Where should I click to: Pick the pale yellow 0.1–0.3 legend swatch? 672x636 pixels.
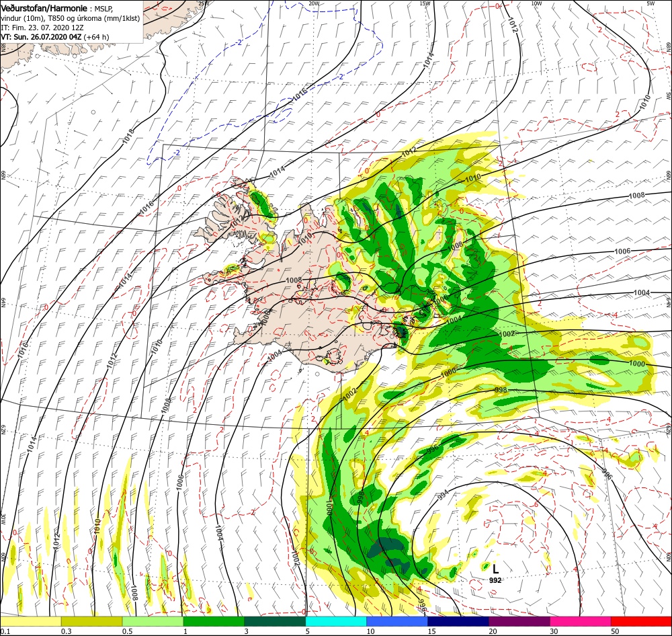coord(30,621)
